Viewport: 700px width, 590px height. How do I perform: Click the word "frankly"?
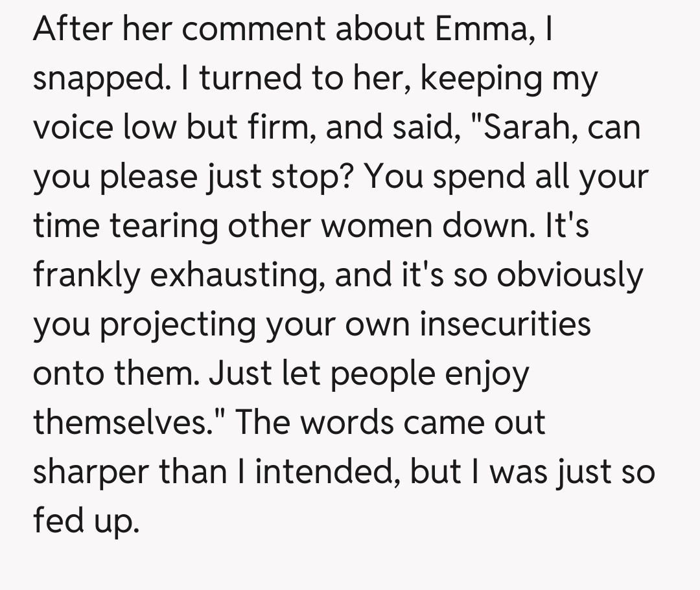(x=86, y=275)
